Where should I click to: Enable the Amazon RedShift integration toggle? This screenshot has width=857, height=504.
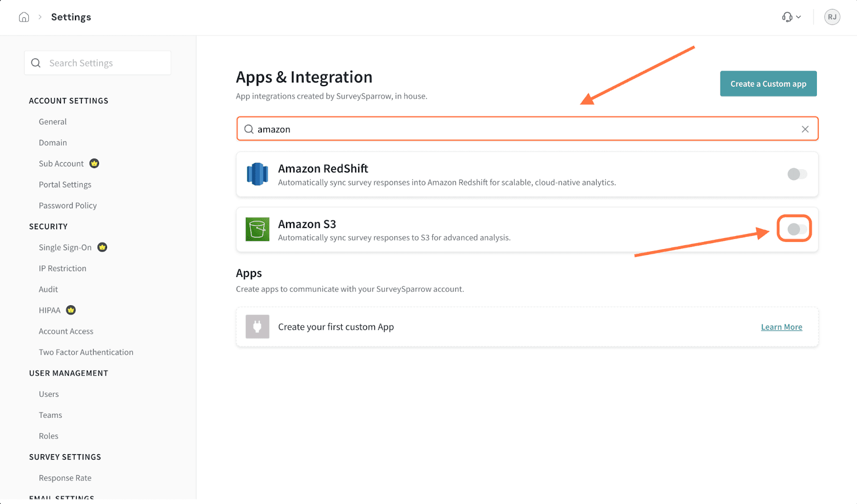coord(796,174)
